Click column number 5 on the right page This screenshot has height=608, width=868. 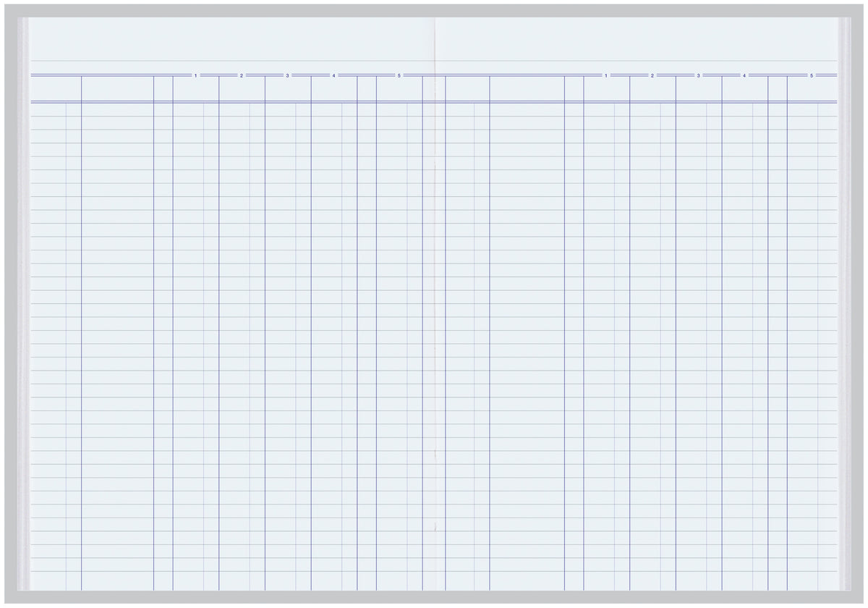[x=812, y=75]
